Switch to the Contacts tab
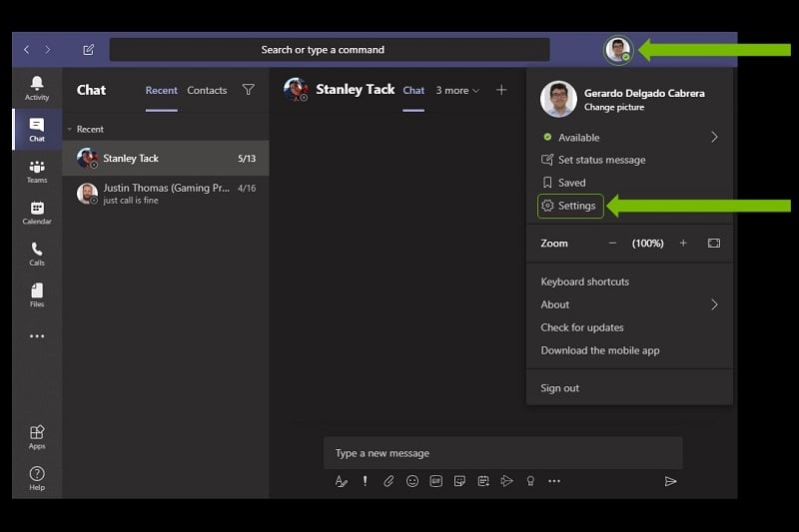 [207, 90]
